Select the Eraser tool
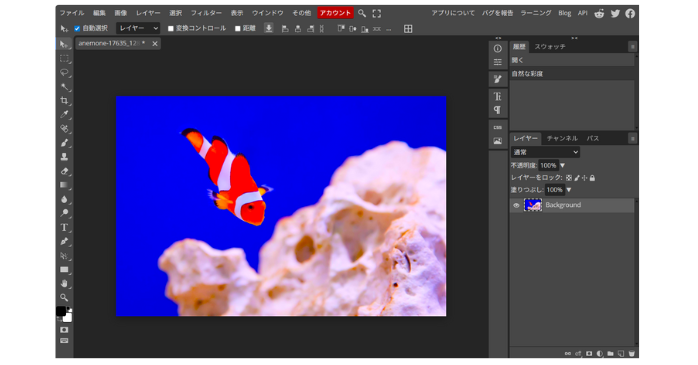The width and height of the screenshot is (698, 365). coord(64,171)
